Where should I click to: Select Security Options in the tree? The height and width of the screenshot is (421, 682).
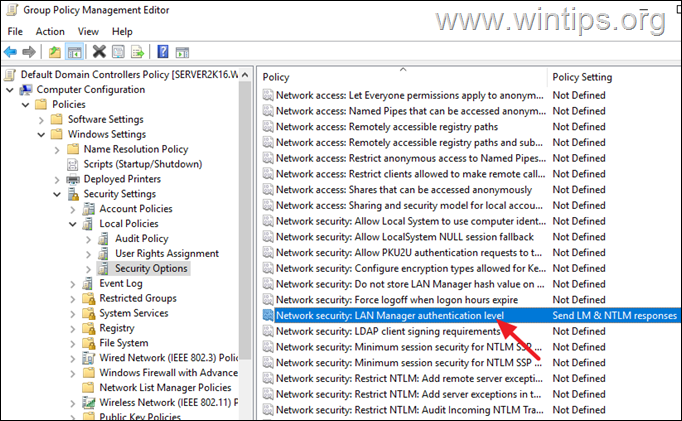click(151, 268)
